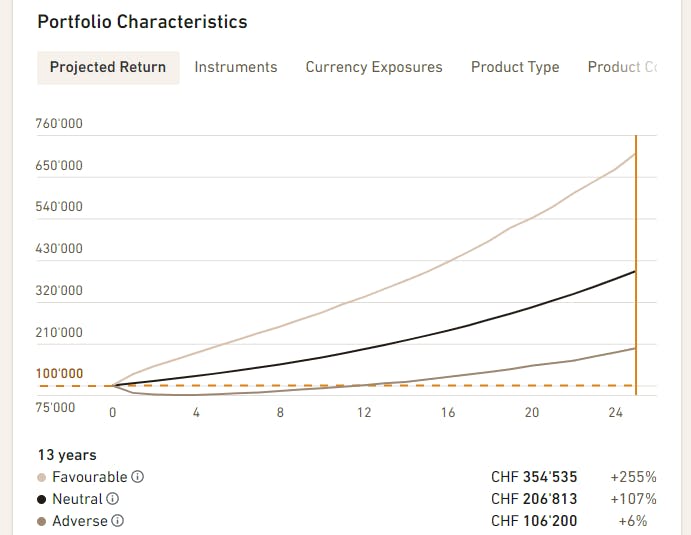691x535 pixels.
Task: Click the orange 100'000 baseline label
Action: 59,374
